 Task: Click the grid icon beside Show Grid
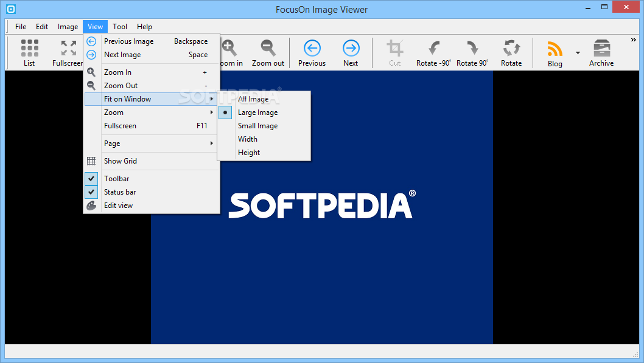(x=91, y=161)
